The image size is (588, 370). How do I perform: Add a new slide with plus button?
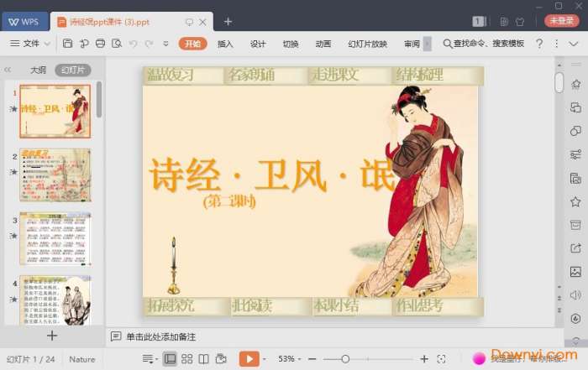[x=52, y=336]
